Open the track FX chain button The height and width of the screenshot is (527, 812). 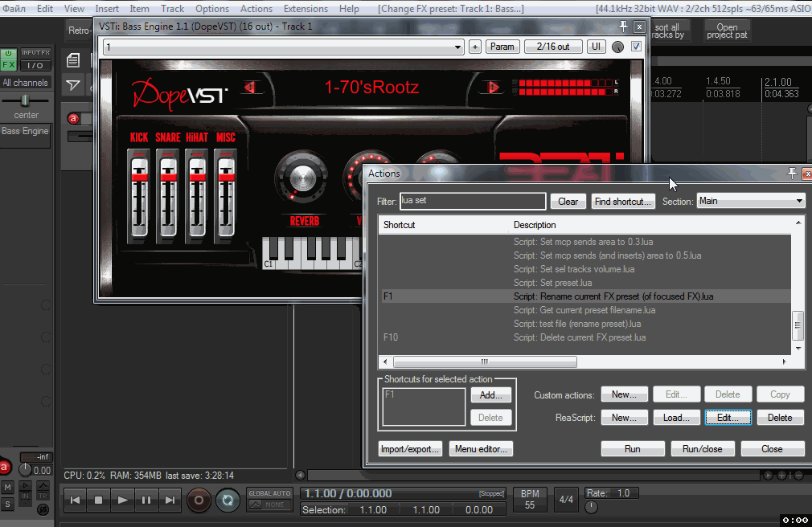click(x=8, y=65)
